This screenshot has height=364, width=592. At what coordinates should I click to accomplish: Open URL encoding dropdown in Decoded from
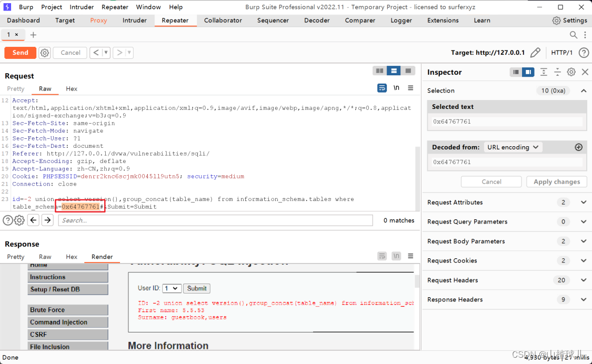tap(513, 147)
